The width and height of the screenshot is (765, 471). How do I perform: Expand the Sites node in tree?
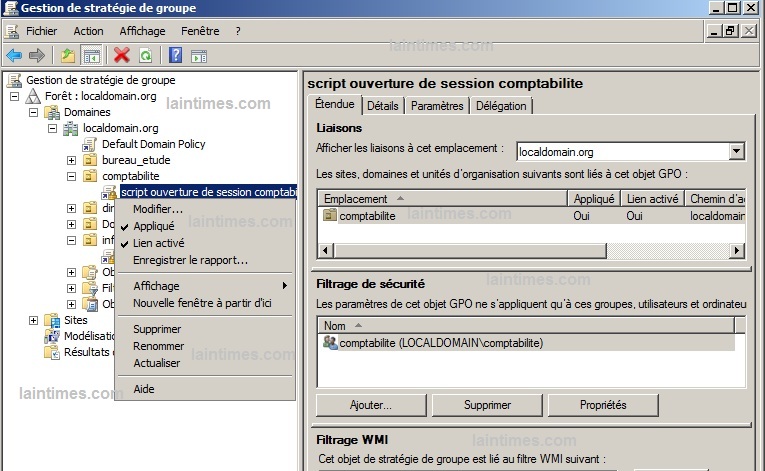tap(33, 320)
